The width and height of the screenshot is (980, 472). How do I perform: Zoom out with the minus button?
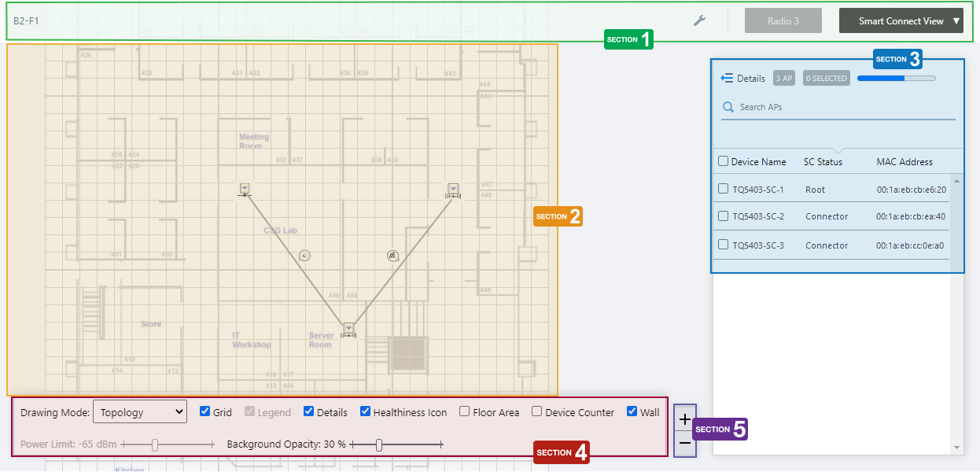click(685, 444)
